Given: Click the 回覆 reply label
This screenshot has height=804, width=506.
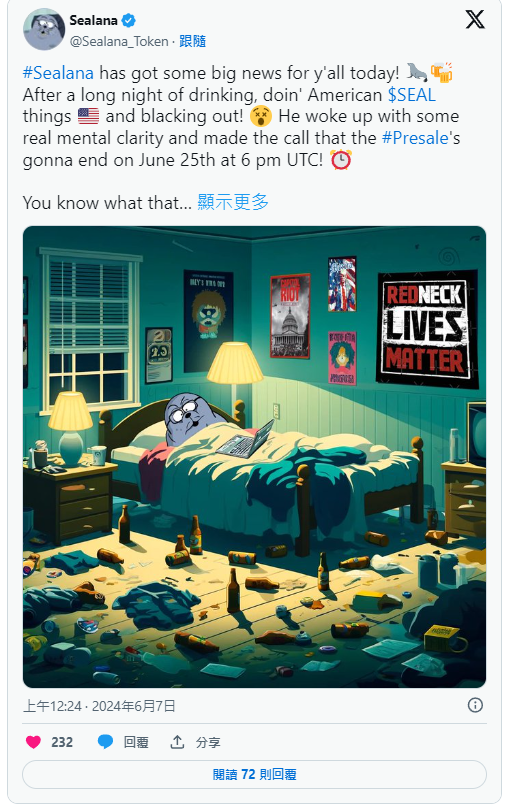Looking at the screenshot, I should tap(136, 742).
